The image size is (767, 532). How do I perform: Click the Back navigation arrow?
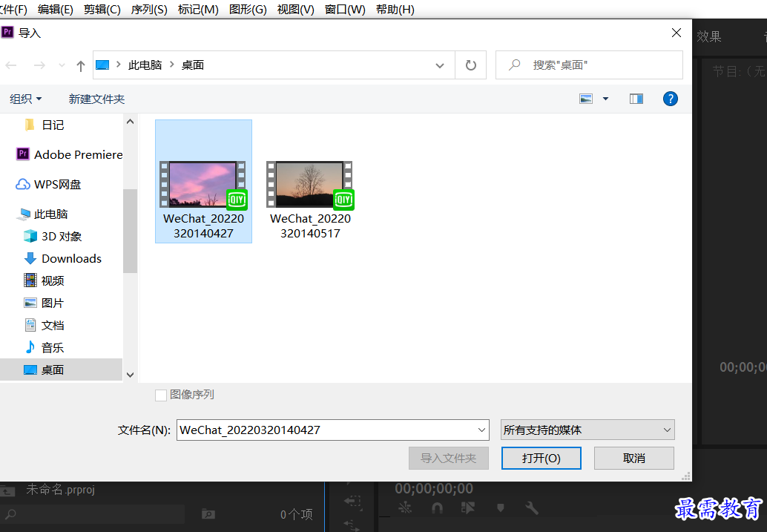[x=11, y=65]
